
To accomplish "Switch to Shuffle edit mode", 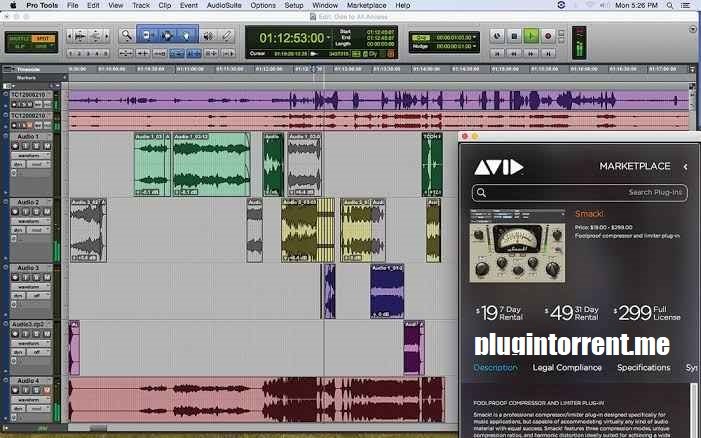I will (x=19, y=38).
